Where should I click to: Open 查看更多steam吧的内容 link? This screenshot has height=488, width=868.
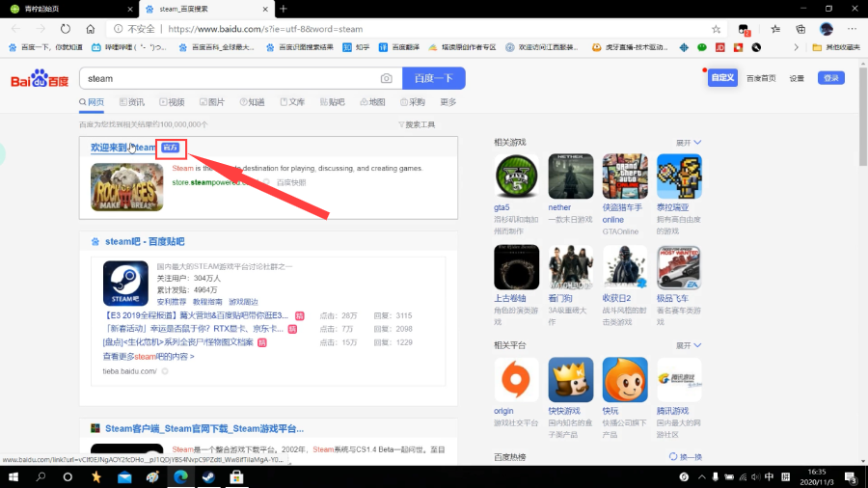149,357
